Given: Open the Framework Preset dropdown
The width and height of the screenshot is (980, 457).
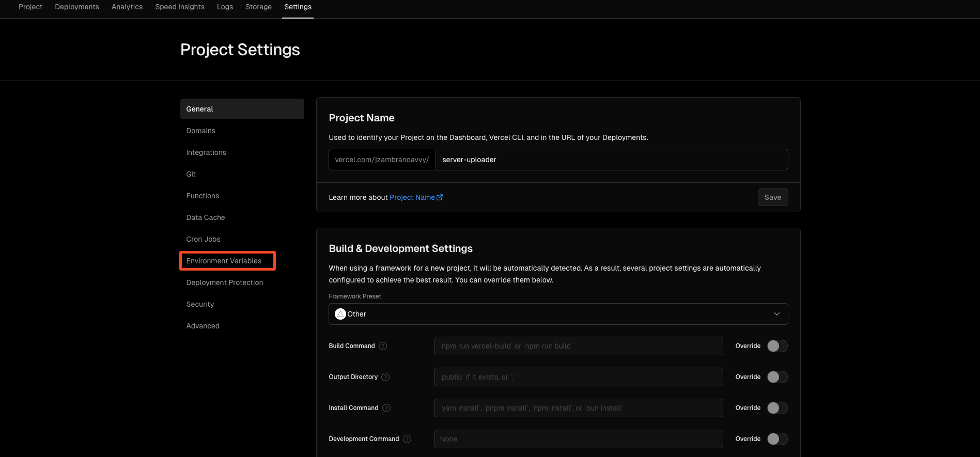Looking at the screenshot, I should pos(558,314).
